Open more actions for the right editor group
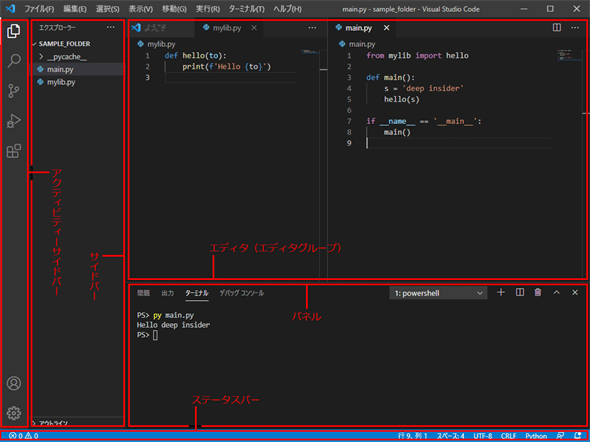Screen dimensions: 590x442 [575, 27]
